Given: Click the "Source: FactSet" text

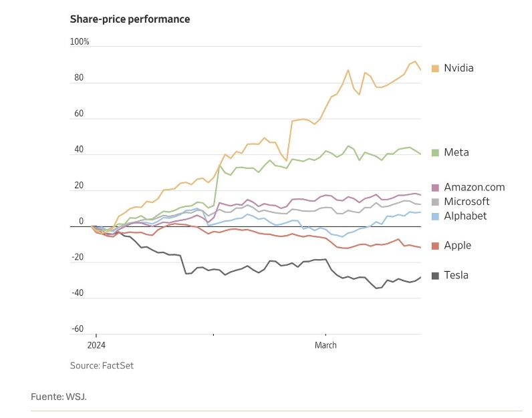Looking at the screenshot, I should [x=97, y=365].
